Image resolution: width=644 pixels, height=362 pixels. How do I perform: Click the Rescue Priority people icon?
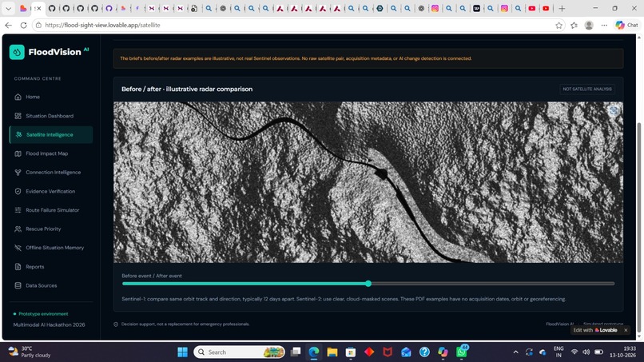point(18,229)
